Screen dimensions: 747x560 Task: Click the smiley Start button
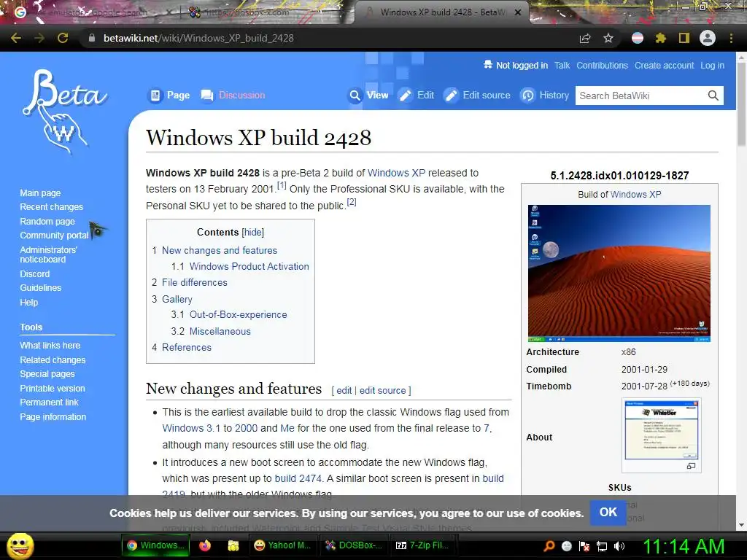20,545
